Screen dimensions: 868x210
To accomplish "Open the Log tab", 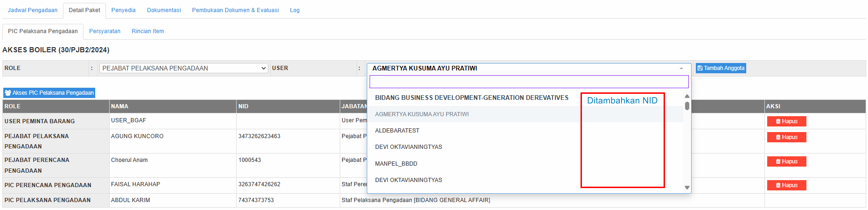I will pyautogui.click(x=294, y=10).
